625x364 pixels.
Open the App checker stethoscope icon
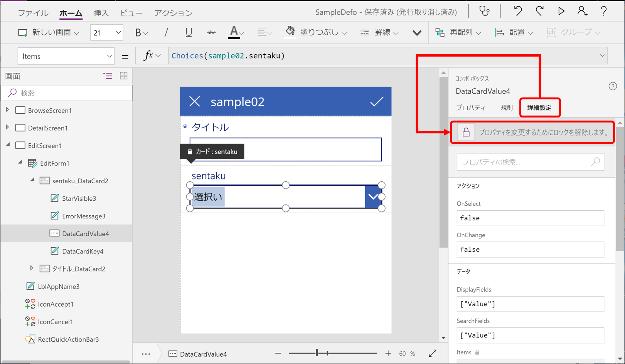click(x=484, y=11)
